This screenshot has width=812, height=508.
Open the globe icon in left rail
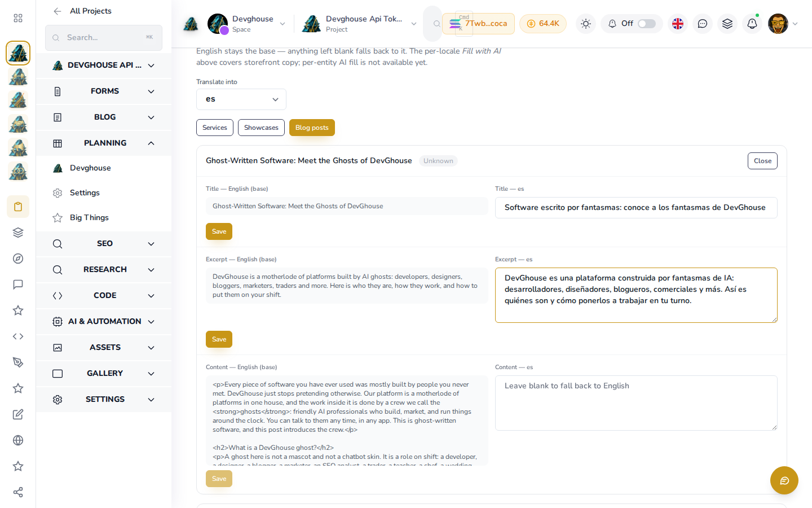(x=18, y=440)
